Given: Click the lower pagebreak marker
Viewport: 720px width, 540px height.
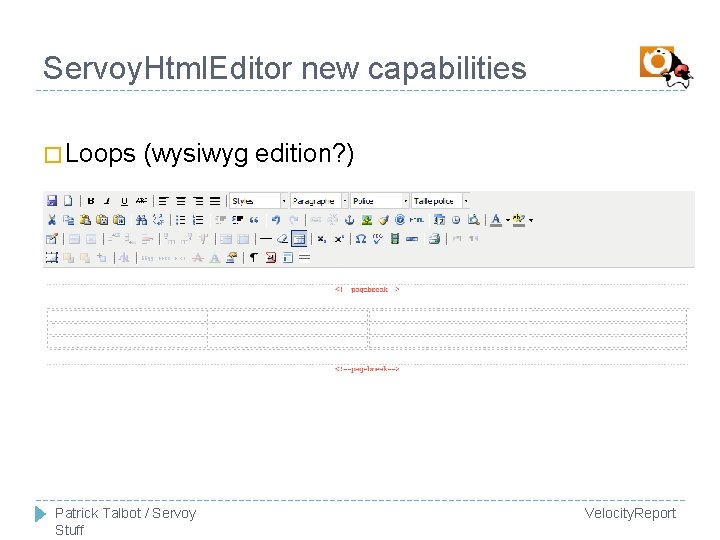Looking at the screenshot, I should (x=367, y=369).
